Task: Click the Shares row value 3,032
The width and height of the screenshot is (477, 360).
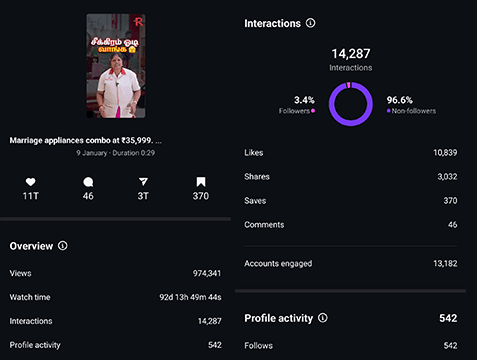Action: (447, 177)
